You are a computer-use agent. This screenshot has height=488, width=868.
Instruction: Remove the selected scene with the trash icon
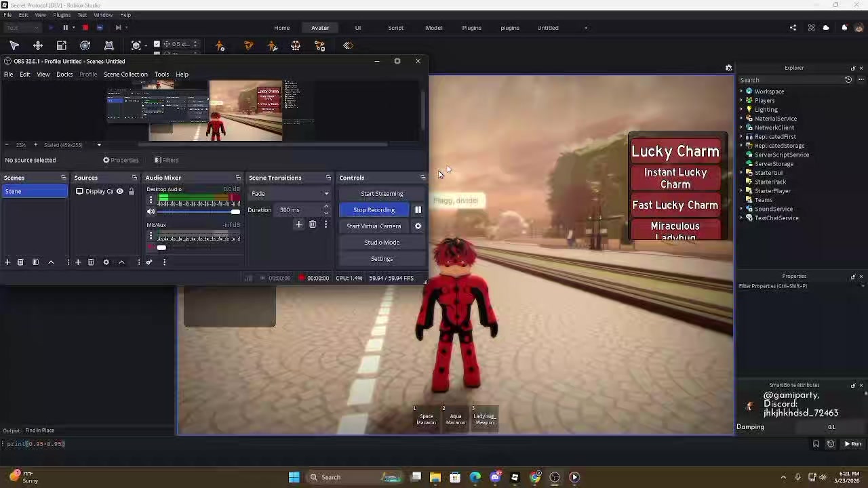pos(20,262)
